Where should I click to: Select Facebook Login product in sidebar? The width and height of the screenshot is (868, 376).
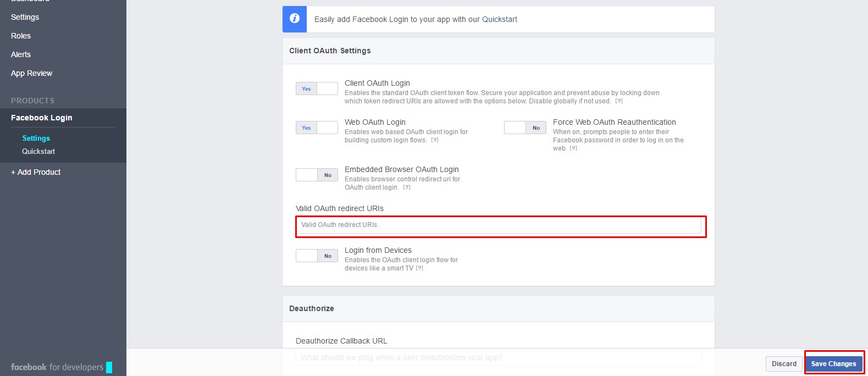tap(42, 118)
